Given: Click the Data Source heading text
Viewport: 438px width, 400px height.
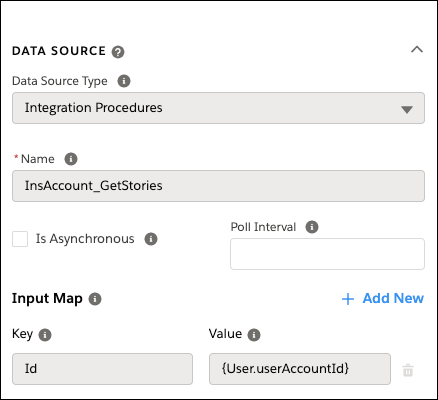Looking at the screenshot, I should 59,51.
